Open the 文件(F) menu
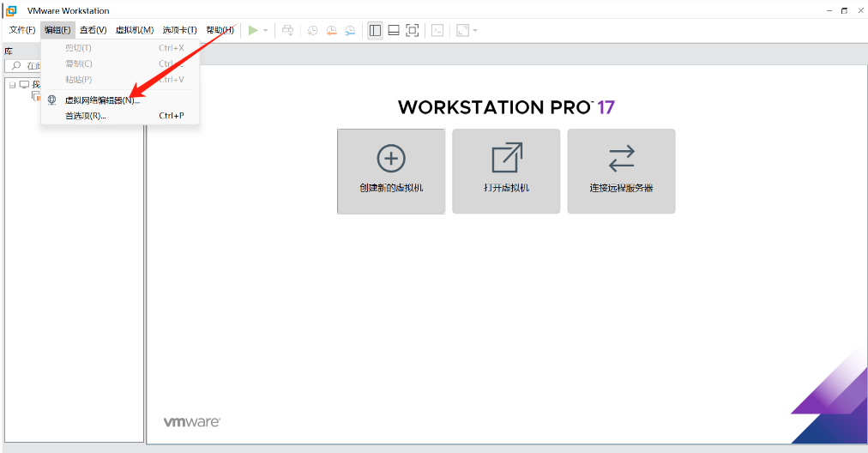868x453 pixels. coord(22,30)
